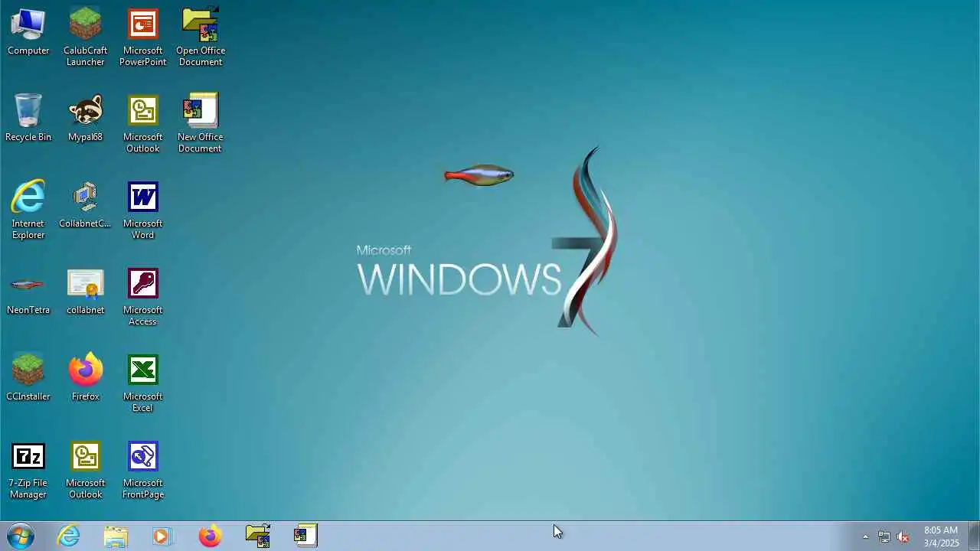Open the Windows Start menu orb

pos(21,536)
